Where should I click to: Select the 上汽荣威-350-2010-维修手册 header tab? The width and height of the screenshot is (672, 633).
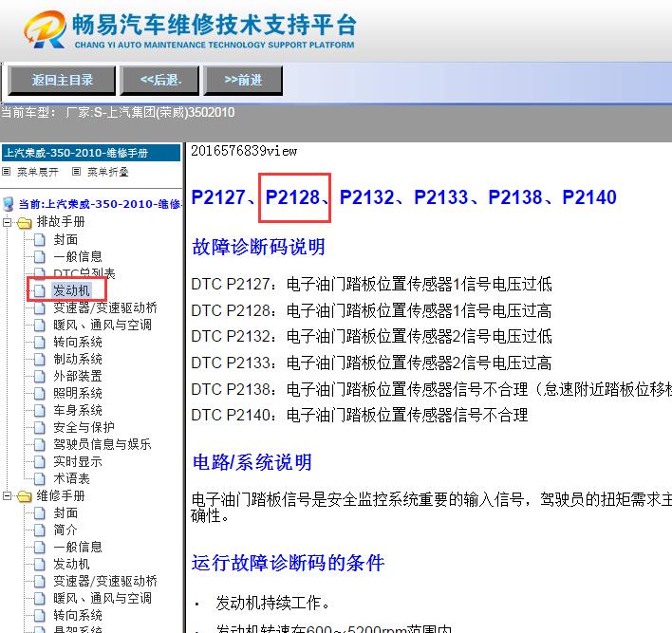pos(91,153)
